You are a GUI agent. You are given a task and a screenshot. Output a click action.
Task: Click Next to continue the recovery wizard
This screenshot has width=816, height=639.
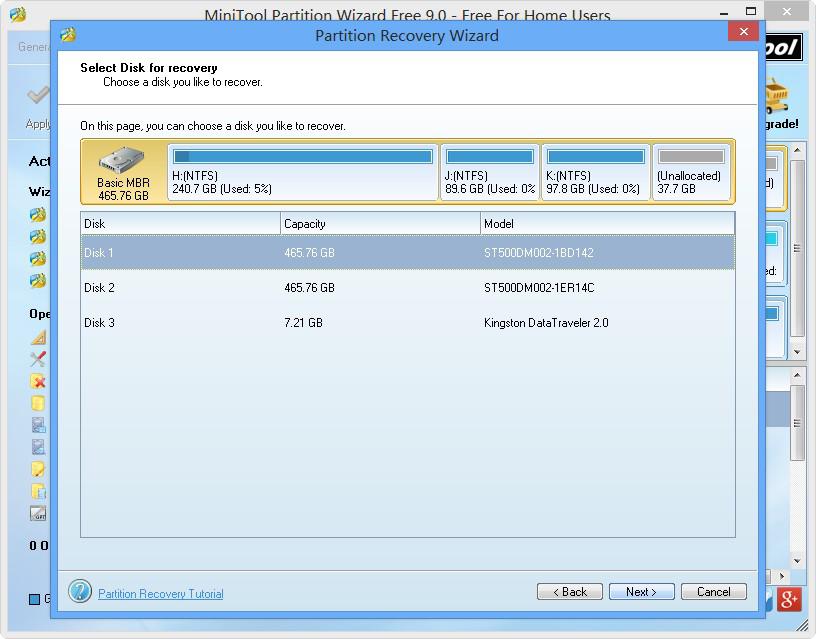(x=641, y=592)
